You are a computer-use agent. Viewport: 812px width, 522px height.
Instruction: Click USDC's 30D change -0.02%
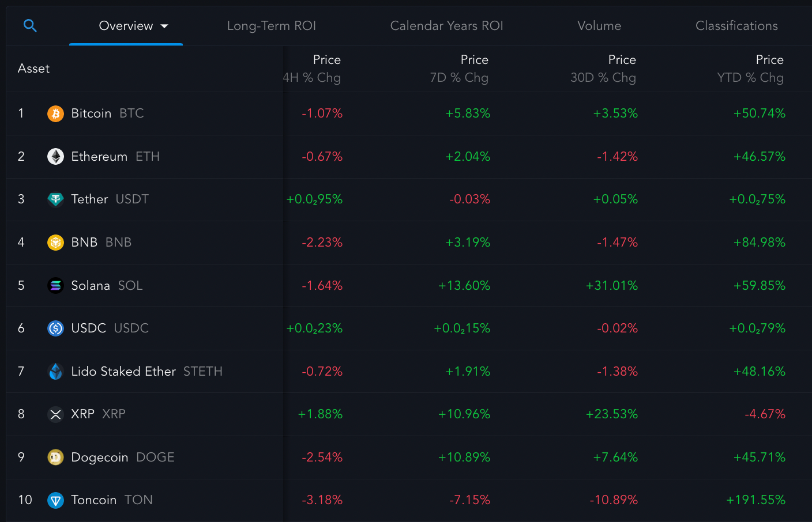(x=617, y=328)
